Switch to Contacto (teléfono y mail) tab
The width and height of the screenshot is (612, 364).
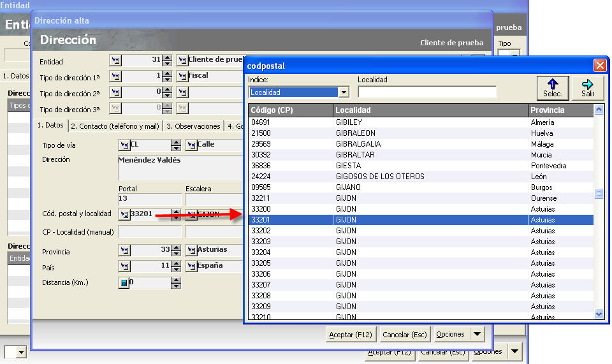[115, 126]
